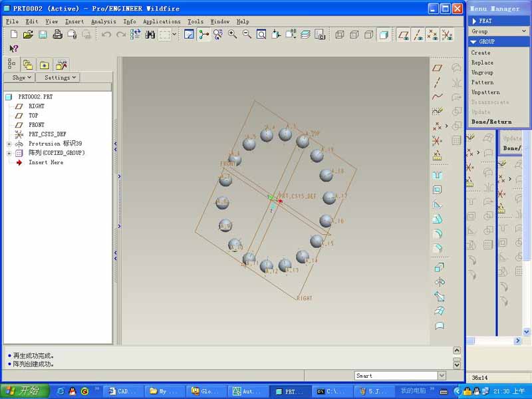532x399 pixels.
Task: Select the Round tool in right toolbar
Action: tap(438, 234)
